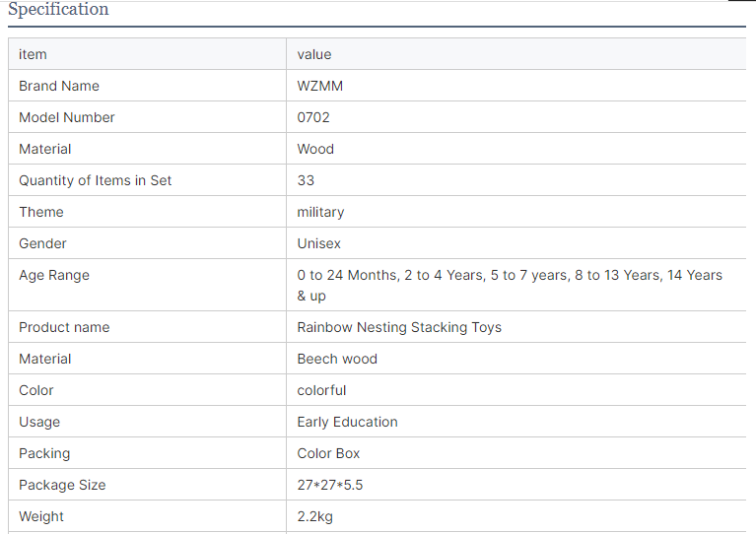Click the Package Size value 27*27*5.5
The width and height of the screenshot is (756, 534).
tap(330, 485)
